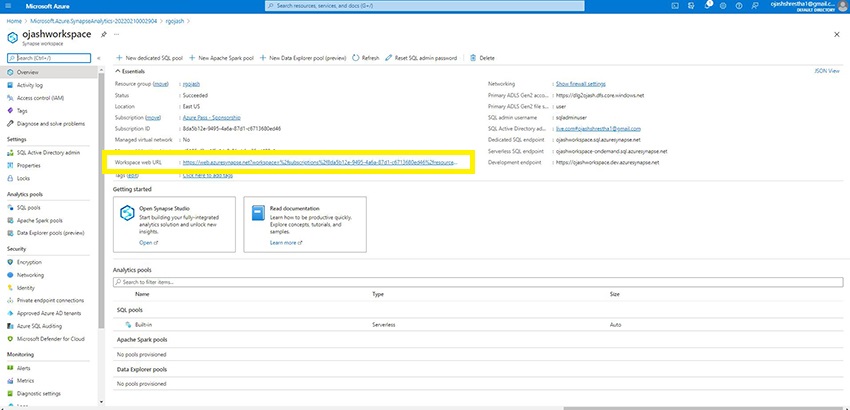Click the horizontal scrollbar at page bottom

click(x=705, y=408)
